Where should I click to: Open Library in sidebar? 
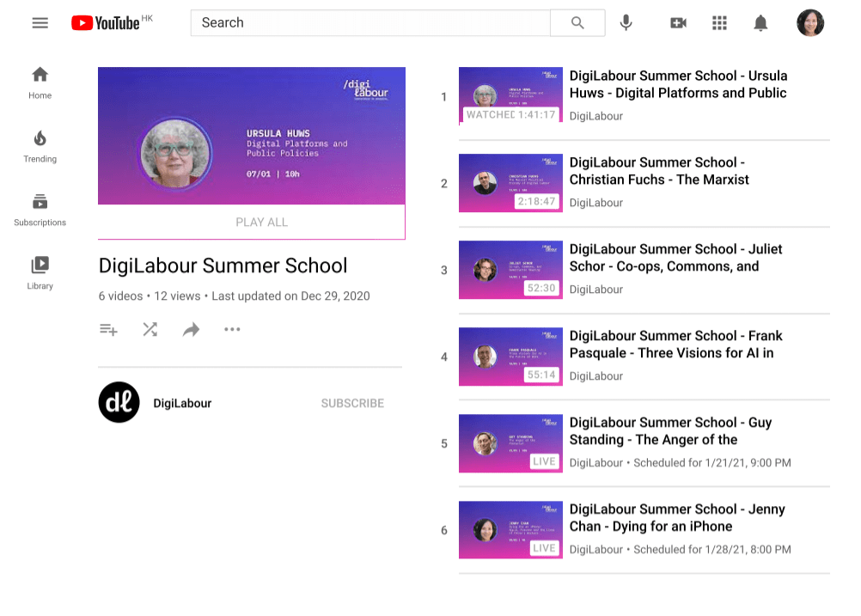(40, 273)
